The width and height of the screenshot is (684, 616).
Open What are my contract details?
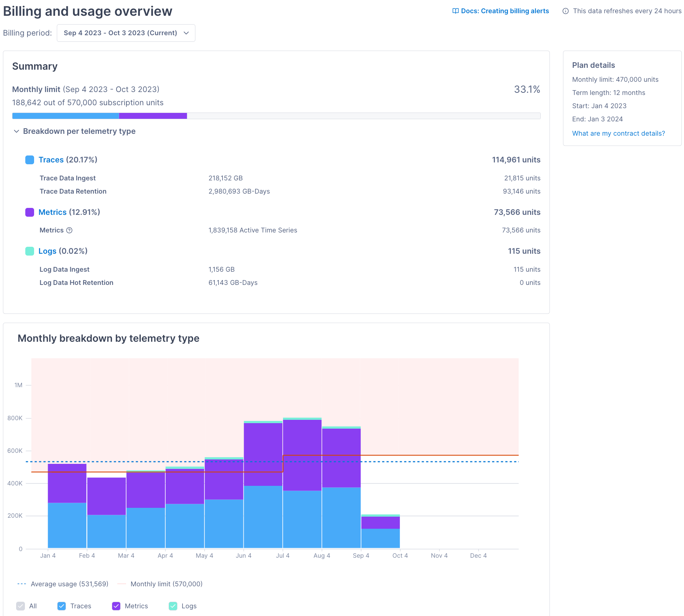(618, 133)
